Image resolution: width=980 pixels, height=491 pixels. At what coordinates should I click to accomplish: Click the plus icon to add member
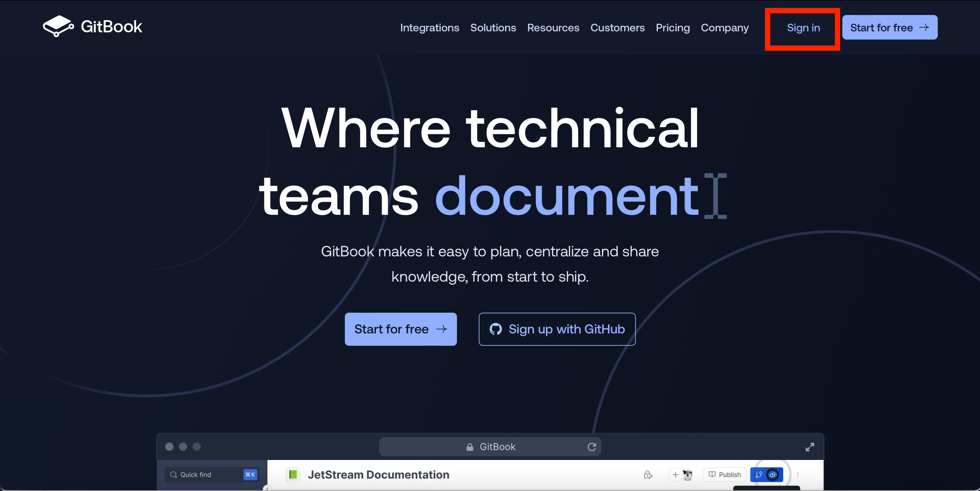[675, 475]
